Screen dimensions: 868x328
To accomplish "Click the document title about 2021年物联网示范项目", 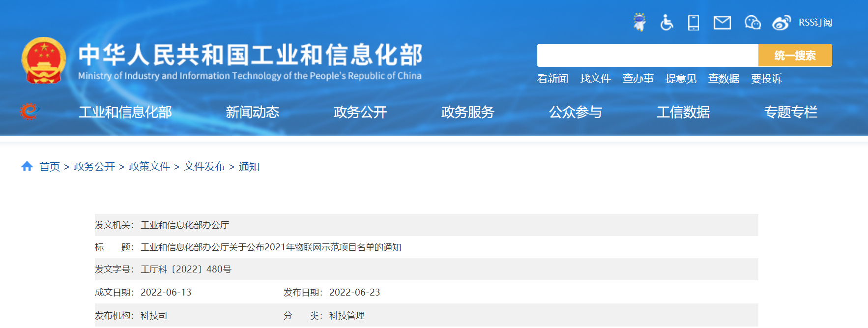I will [x=271, y=247].
